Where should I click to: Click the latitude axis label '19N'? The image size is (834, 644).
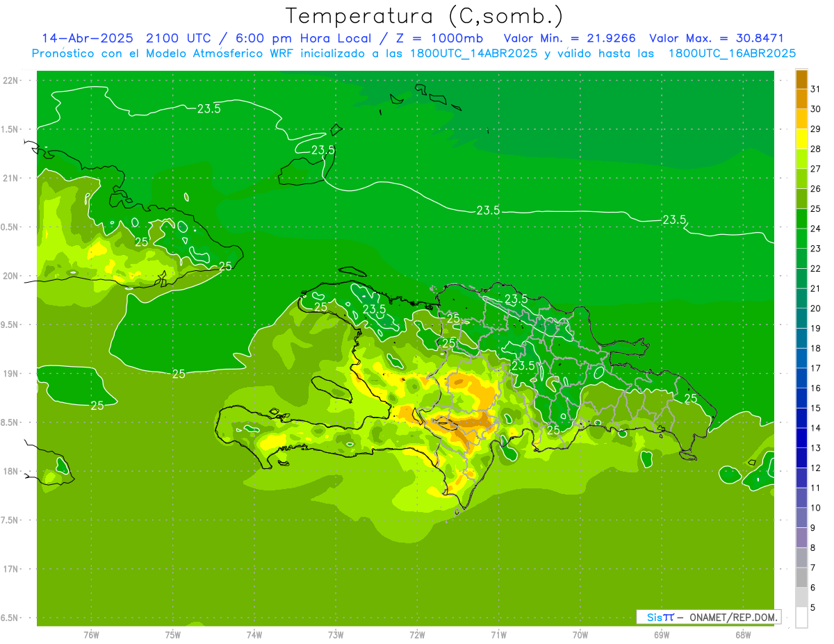[11, 374]
